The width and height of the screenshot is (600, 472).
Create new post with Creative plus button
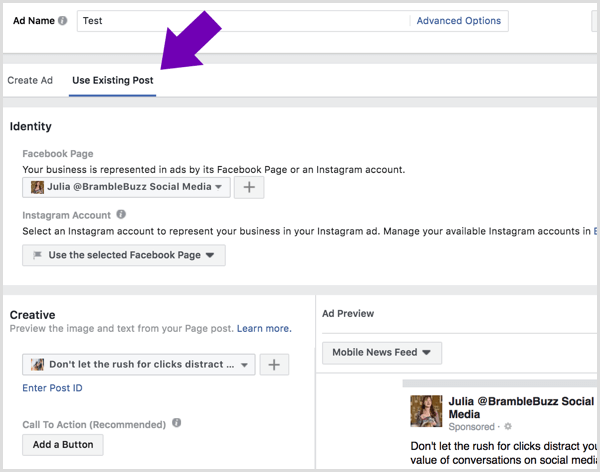click(274, 364)
